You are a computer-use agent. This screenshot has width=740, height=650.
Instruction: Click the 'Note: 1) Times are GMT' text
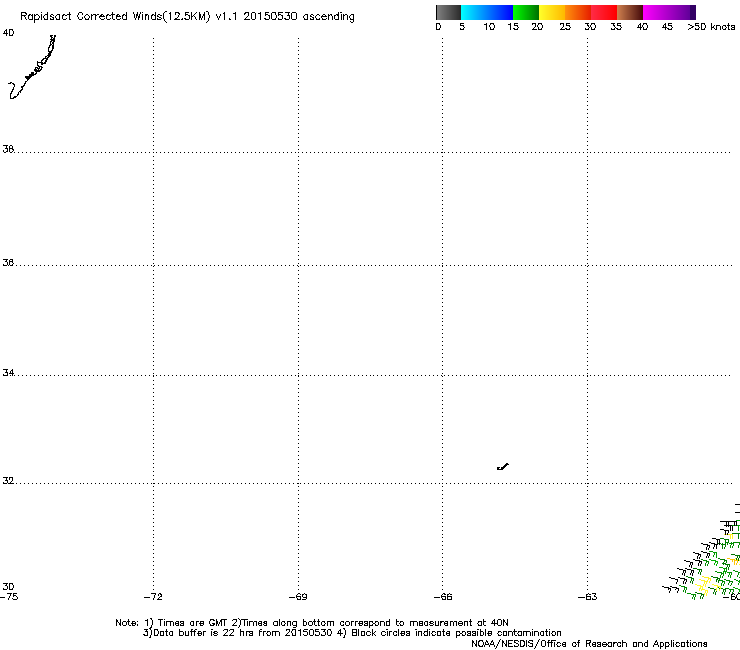coord(172,623)
